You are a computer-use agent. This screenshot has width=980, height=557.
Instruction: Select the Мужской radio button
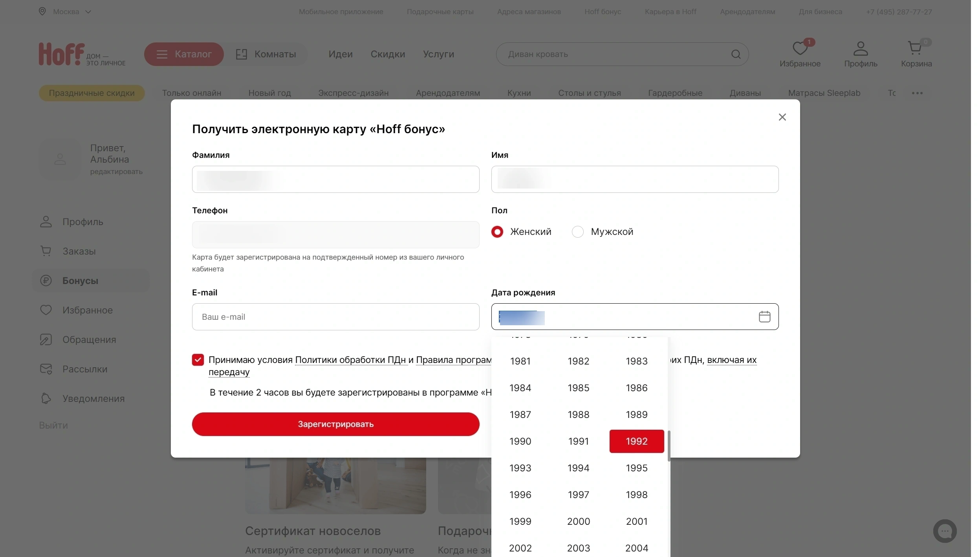pyautogui.click(x=577, y=232)
